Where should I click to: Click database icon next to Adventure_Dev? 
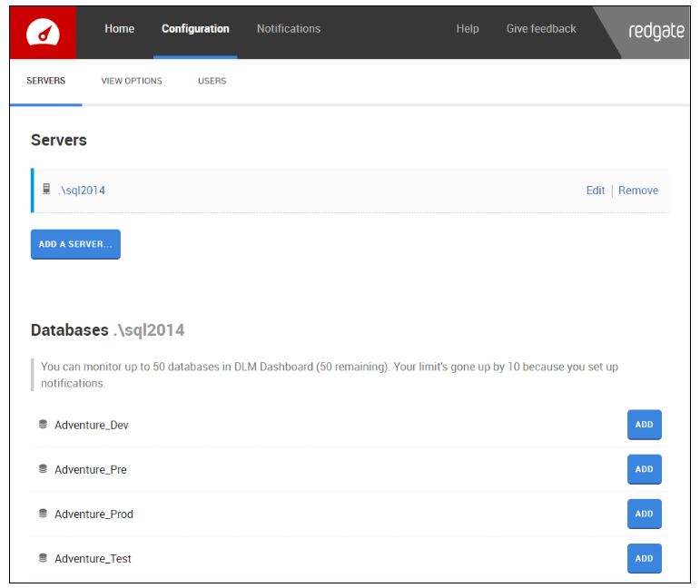click(x=43, y=425)
